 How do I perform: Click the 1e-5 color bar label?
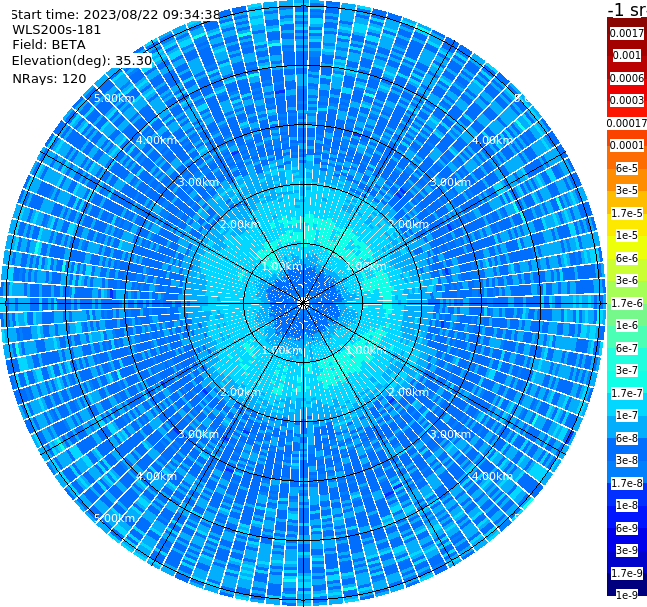coord(627,235)
